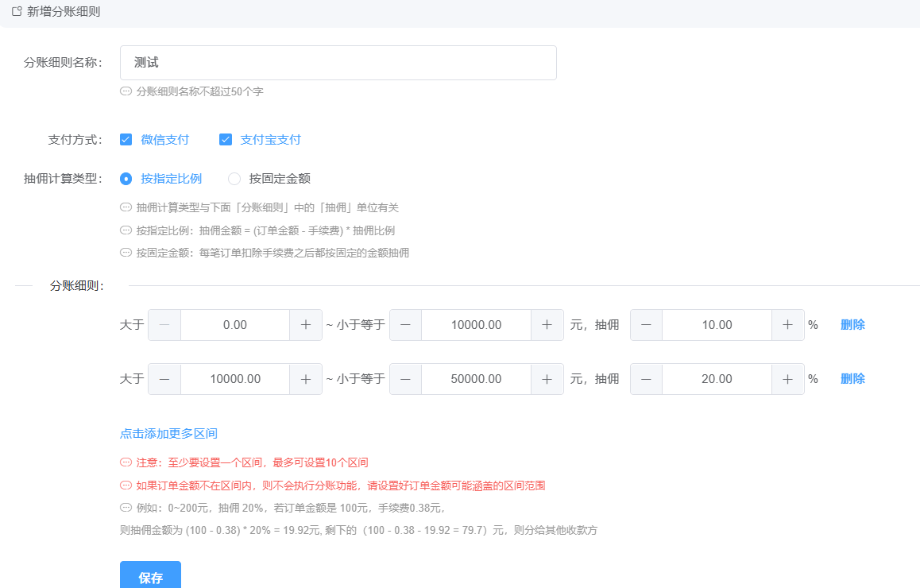Select 按指定比例 commission type
This screenshot has width=920, height=588.
click(126, 179)
